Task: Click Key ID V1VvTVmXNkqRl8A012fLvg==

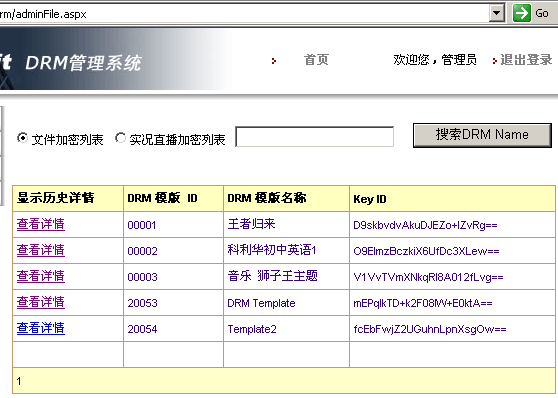Action: point(428,277)
